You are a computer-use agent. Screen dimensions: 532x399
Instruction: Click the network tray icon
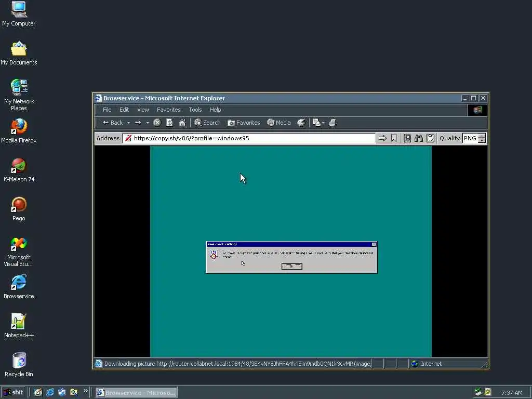point(478,392)
